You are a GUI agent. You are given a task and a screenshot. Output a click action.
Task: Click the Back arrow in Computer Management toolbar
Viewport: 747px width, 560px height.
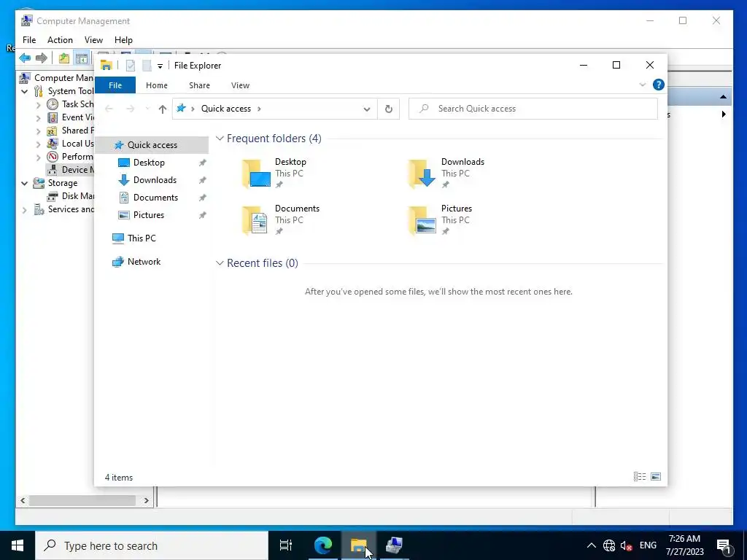[x=25, y=58]
